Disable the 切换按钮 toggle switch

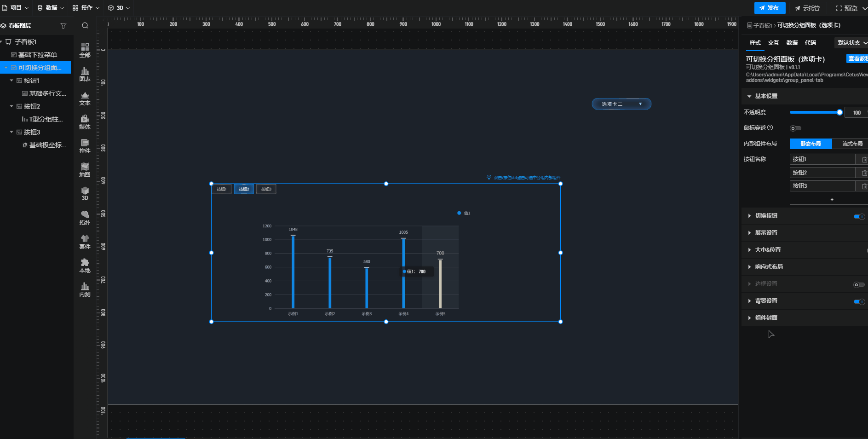click(859, 216)
